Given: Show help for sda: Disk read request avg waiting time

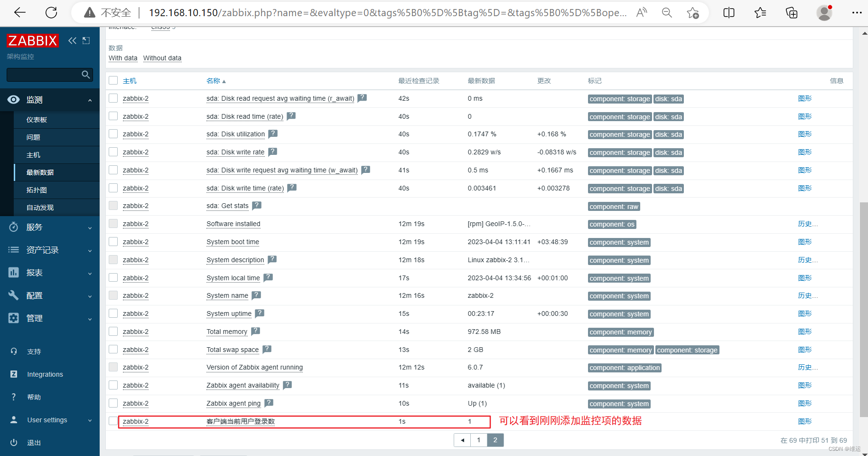Looking at the screenshot, I should pos(362,98).
